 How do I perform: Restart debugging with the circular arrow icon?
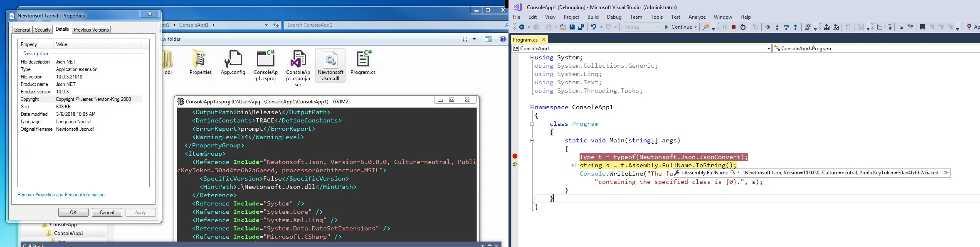coord(743,27)
